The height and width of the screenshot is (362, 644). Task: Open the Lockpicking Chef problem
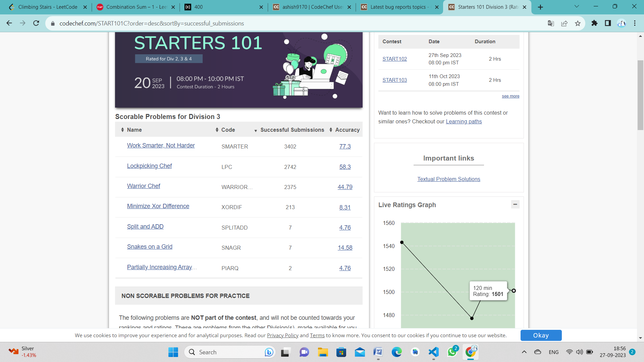click(149, 166)
